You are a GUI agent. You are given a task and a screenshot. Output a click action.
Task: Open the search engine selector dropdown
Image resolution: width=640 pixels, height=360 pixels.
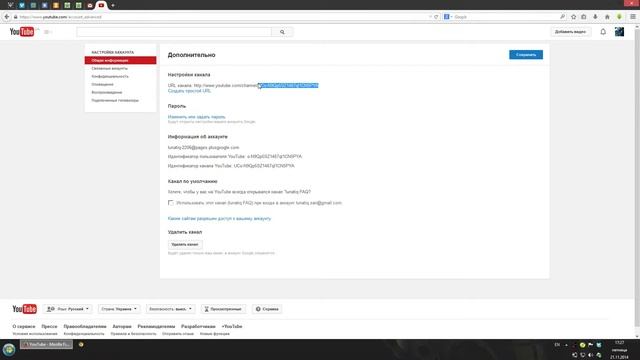click(x=448, y=17)
